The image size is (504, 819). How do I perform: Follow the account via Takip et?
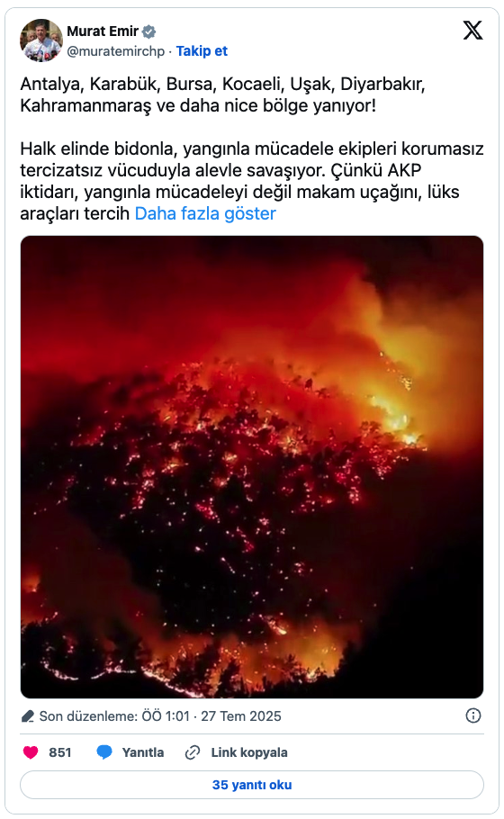click(202, 51)
